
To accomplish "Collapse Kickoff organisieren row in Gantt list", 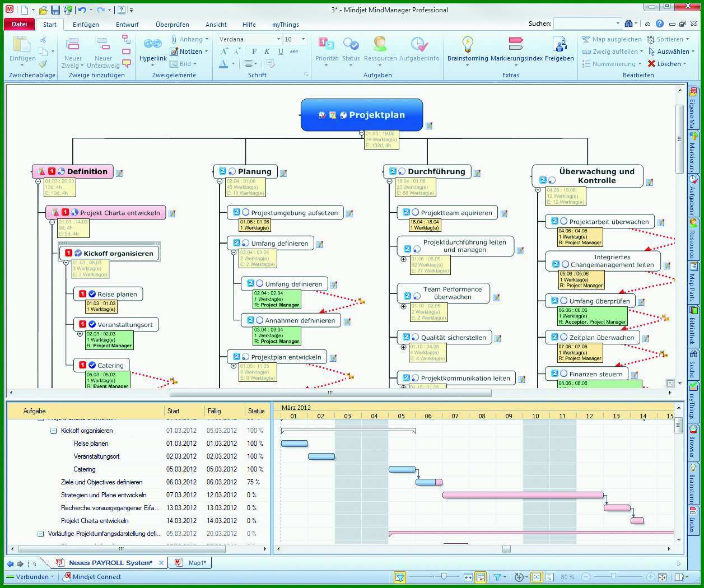I will tap(54, 431).
